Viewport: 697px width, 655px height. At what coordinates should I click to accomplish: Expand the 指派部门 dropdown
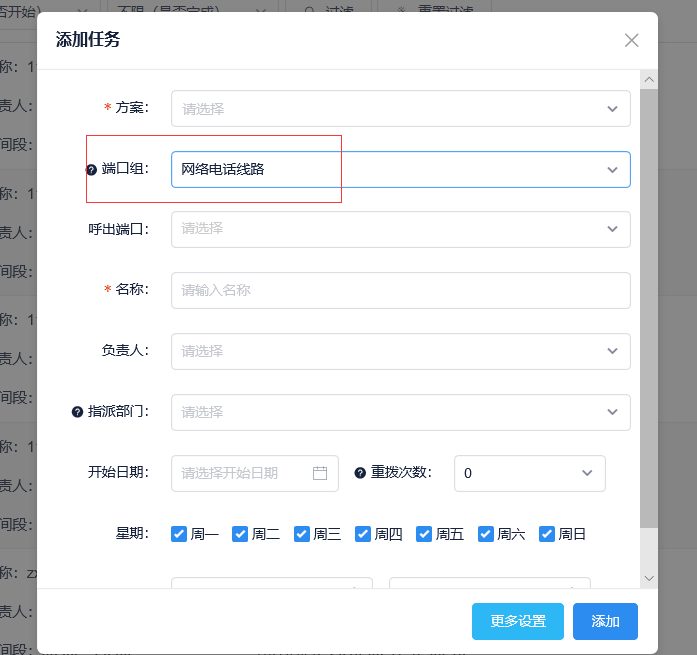click(400, 412)
